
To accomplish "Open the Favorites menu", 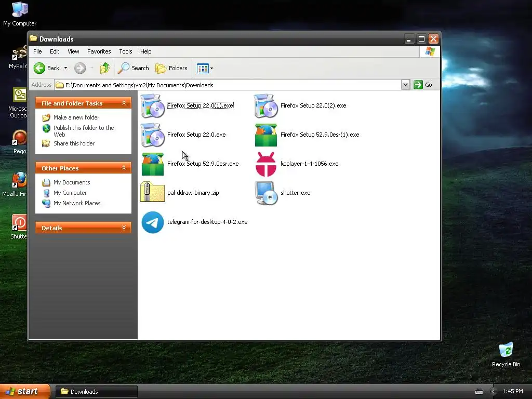I will tap(99, 51).
